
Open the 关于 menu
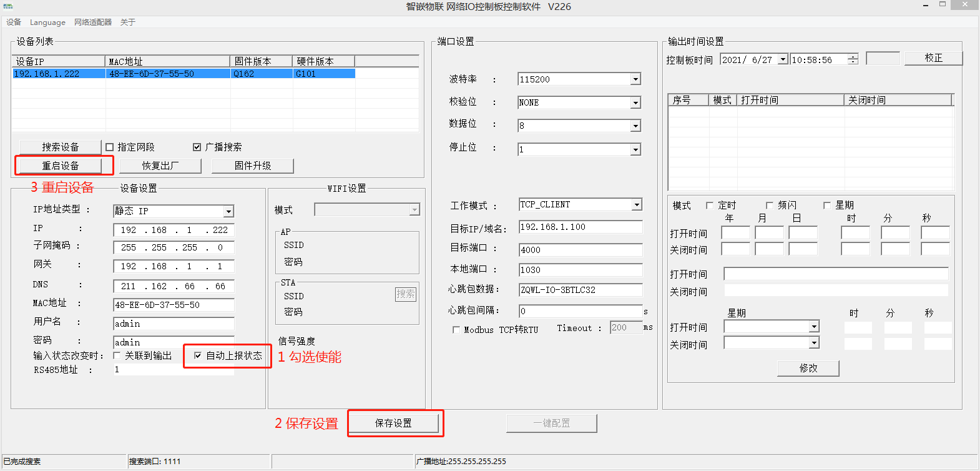pos(128,22)
